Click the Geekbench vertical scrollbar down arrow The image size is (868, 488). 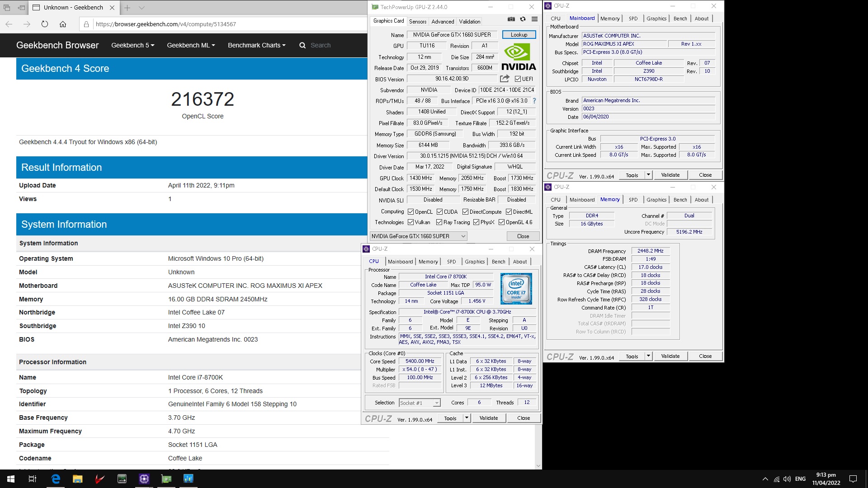538,466
